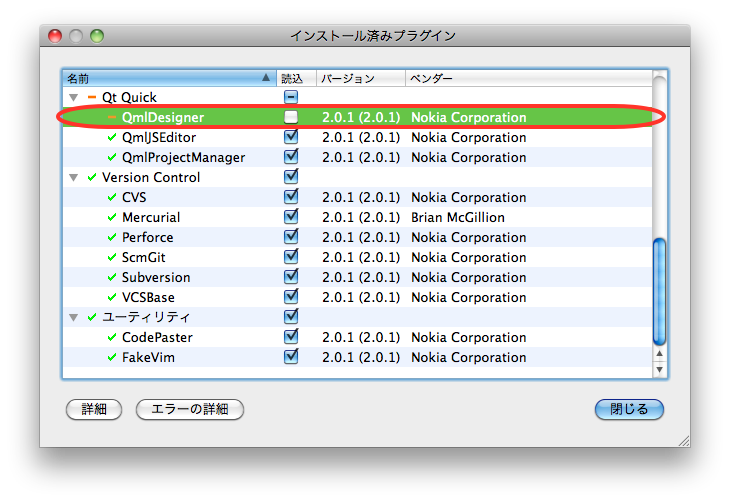This screenshot has height=502, width=730.
Task: Collapse the ユーティリティ group
Action: click(73, 318)
